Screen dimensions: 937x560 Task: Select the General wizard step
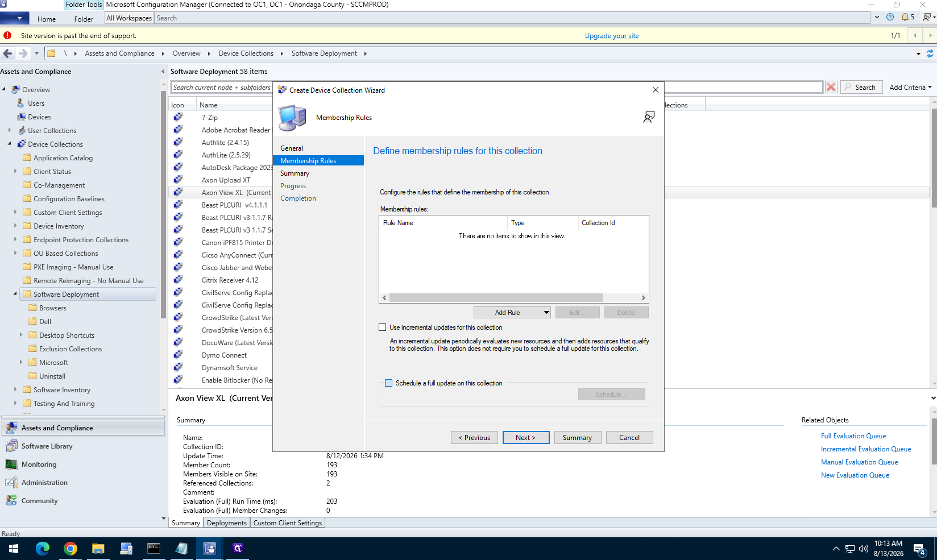coord(292,148)
